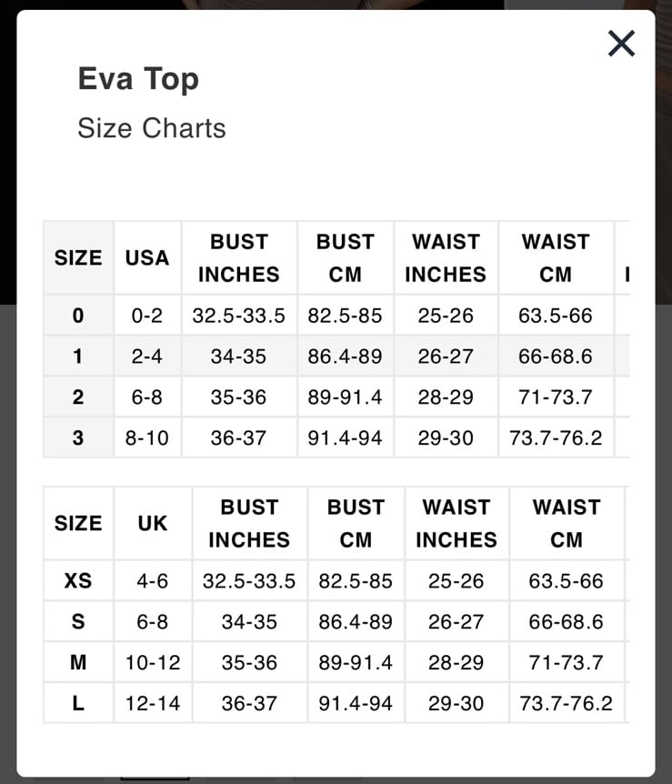Click the USA column header
The image size is (672, 784).
coord(147,257)
